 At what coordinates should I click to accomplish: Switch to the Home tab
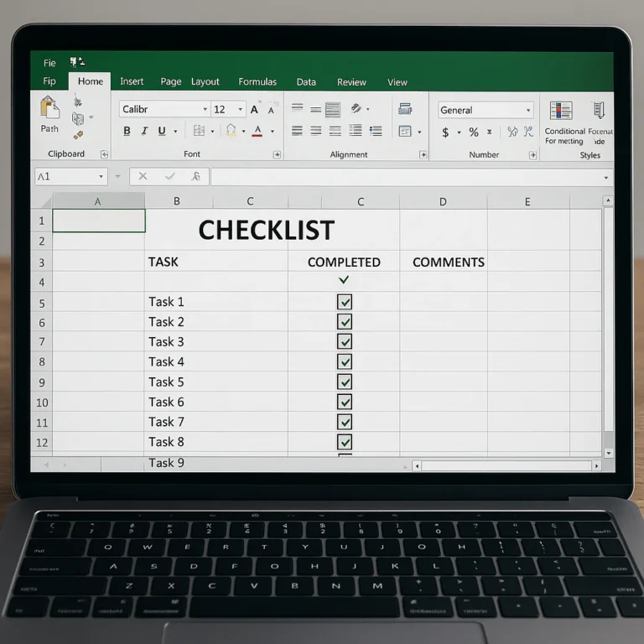tap(91, 81)
